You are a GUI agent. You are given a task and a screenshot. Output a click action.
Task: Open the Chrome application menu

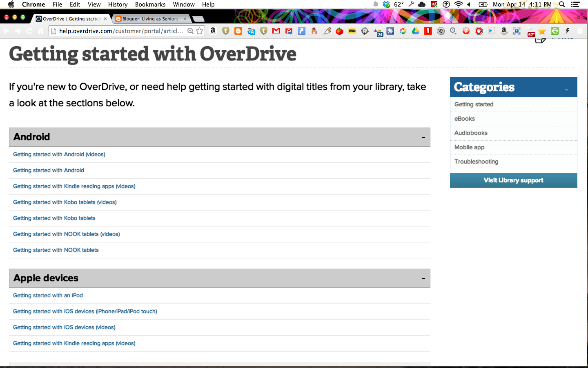(33, 4)
